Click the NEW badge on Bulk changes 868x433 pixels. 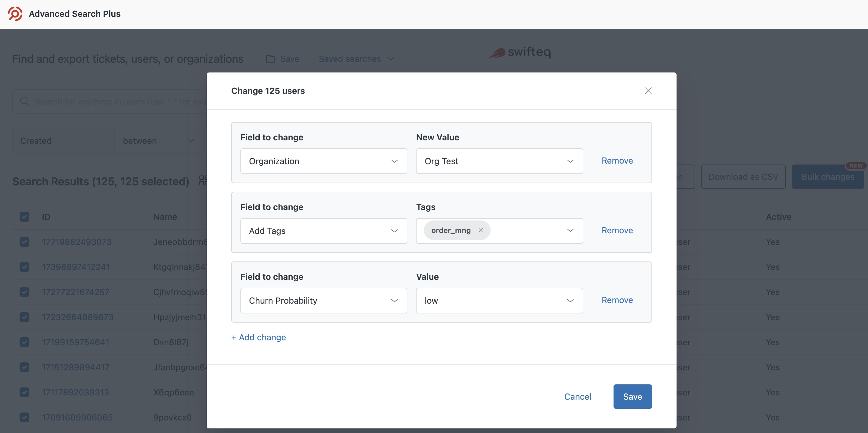click(856, 165)
